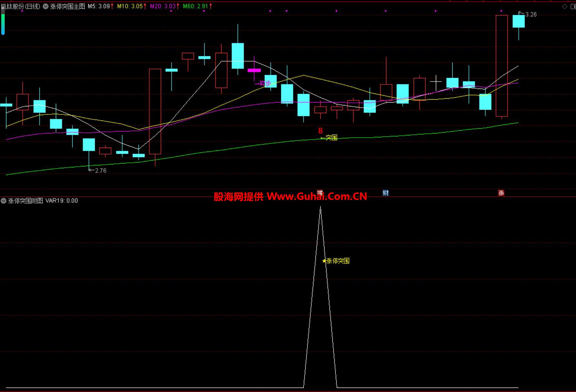
Task: Click the blue 财 event marker
Action: point(386,193)
